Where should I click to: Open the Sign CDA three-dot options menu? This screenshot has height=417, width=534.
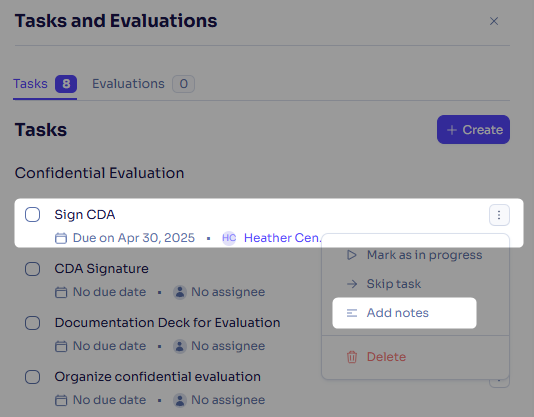pyautogui.click(x=499, y=215)
